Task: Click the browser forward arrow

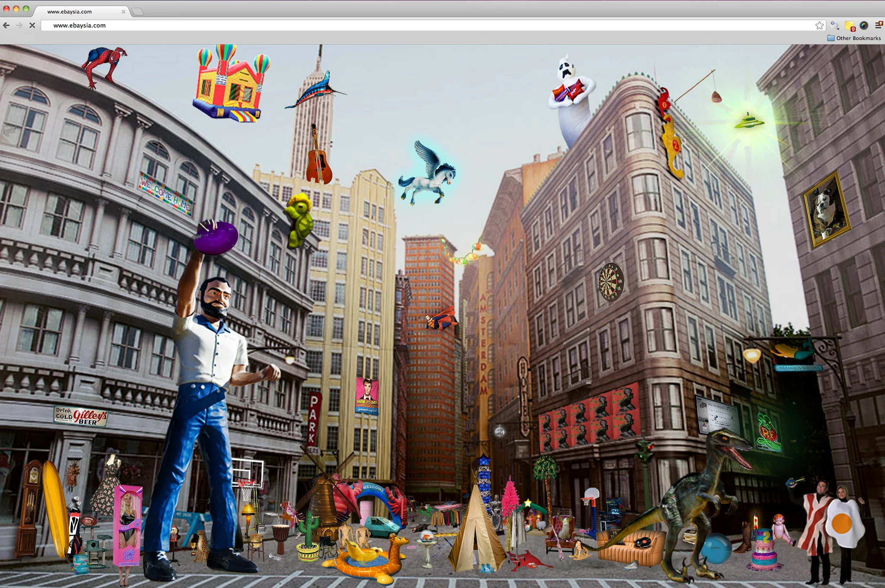Action: coord(19,25)
